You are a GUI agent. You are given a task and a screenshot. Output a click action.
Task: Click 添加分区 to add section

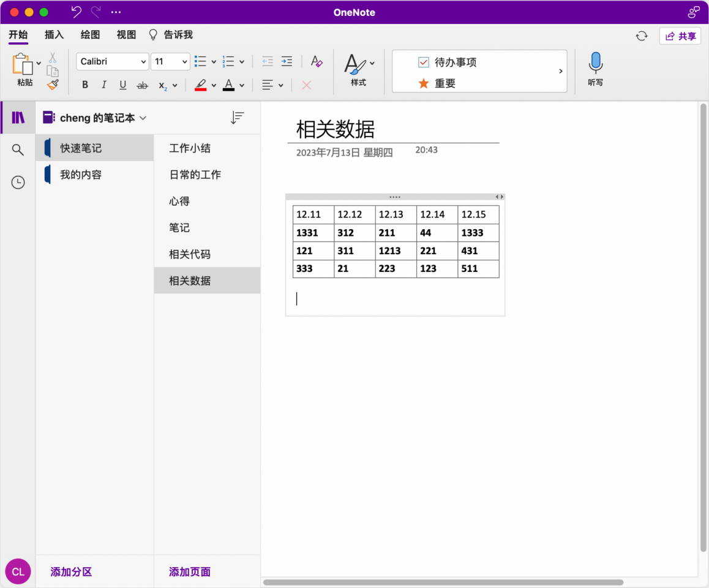71,571
